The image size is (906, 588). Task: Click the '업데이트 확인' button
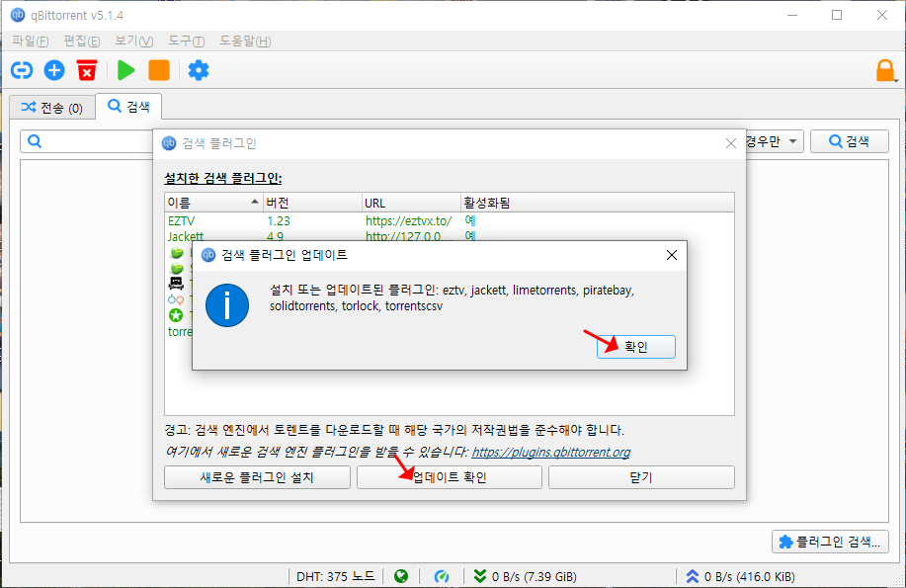[450, 477]
